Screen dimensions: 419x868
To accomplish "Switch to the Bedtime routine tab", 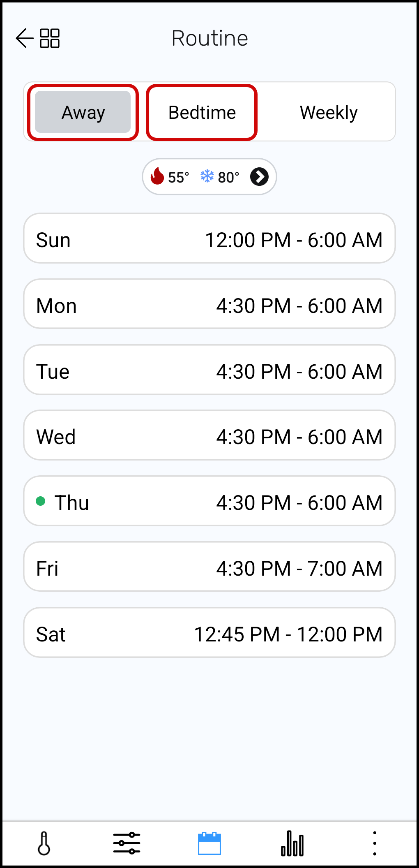I will pyautogui.click(x=202, y=112).
